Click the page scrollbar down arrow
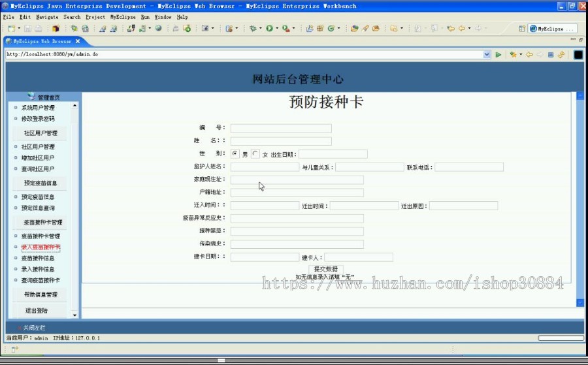The height and width of the screenshot is (365, 588). [580, 302]
